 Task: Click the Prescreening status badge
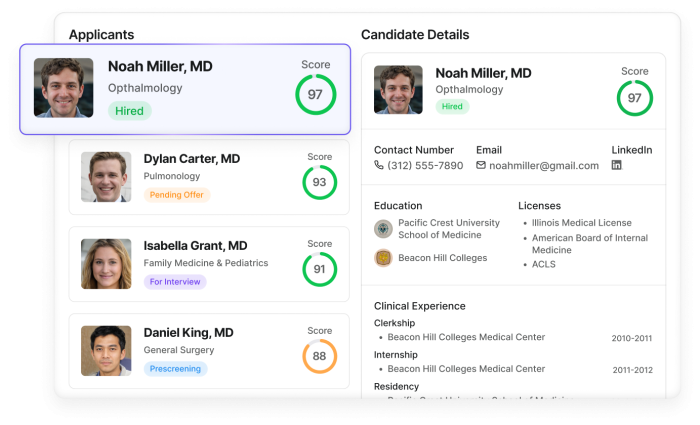pyautogui.click(x=175, y=369)
